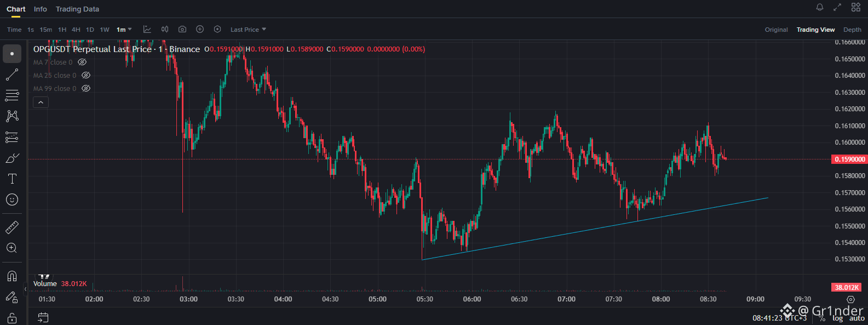Expand chart to fullscreen
Viewport: 868px width, 325px height.
coord(837,7)
